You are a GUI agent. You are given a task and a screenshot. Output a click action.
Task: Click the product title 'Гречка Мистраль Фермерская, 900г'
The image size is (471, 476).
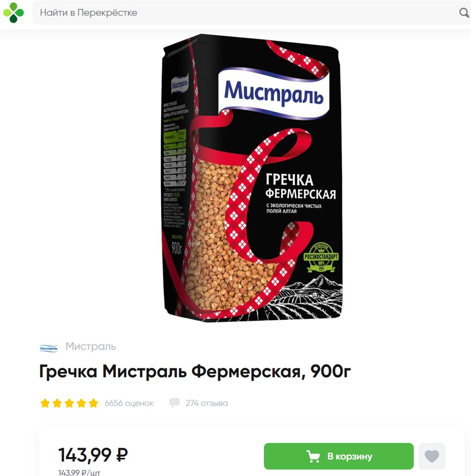coord(195,371)
